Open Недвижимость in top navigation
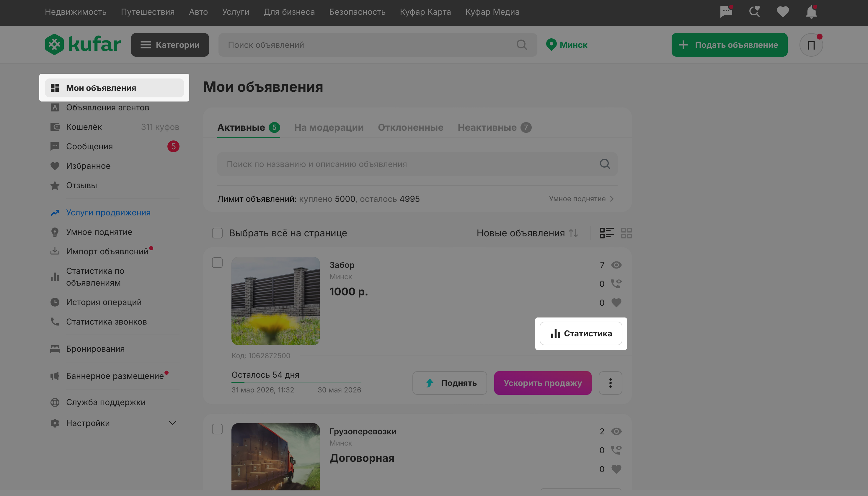This screenshot has width=868, height=496. coord(76,12)
